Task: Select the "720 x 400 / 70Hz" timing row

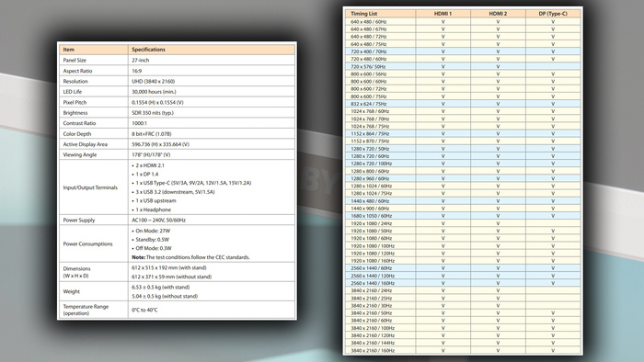Action: (x=463, y=51)
